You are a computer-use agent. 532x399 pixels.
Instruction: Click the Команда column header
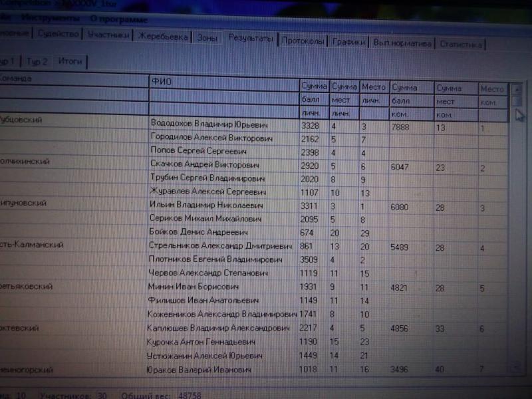coord(73,80)
